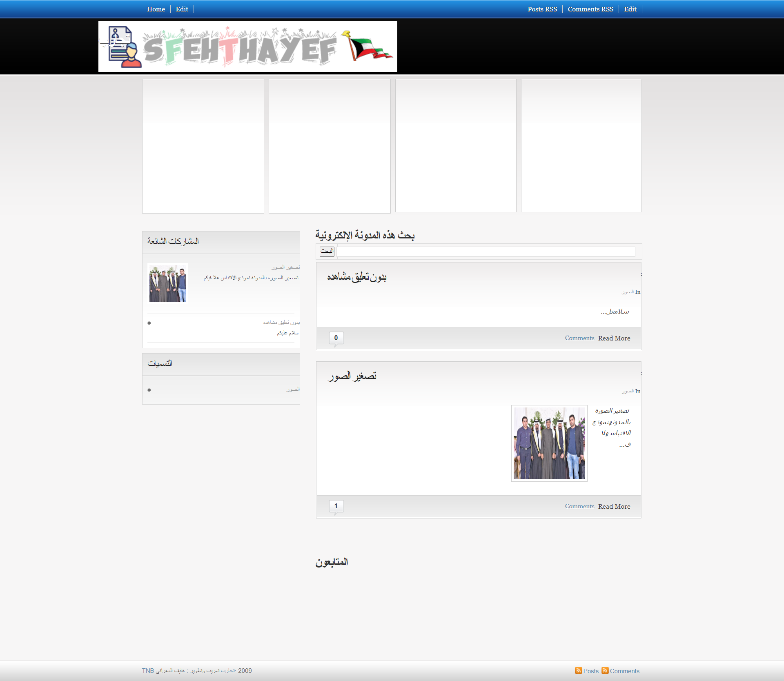Click الصور label in labels widget
This screenshot has height=681, width=784.
click(293, 389)
